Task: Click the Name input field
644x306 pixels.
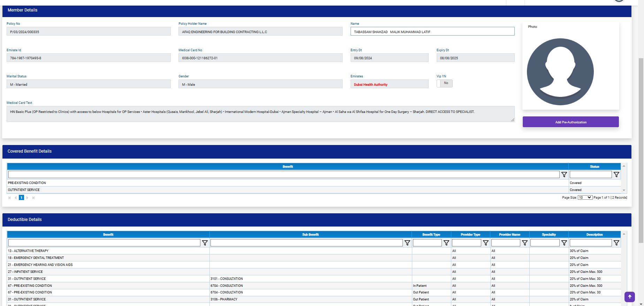Action: pyautogui.click(x=432, y=32)
